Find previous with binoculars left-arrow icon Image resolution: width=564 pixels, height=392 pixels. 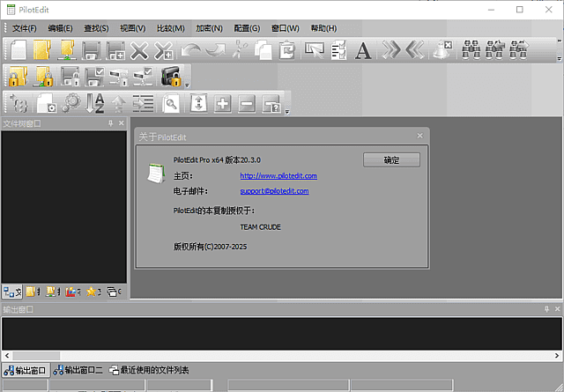click(x=495, y=49)
